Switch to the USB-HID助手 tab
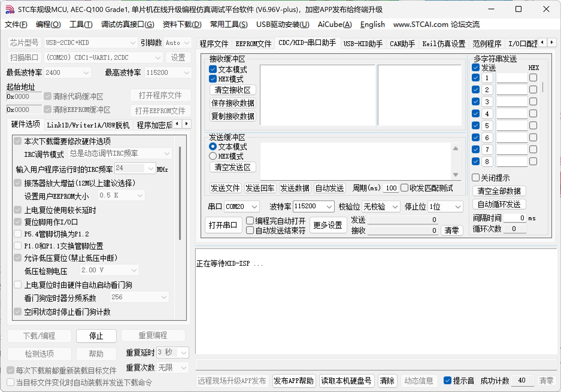This screenshot has height=392, width=561. click(363, 44)
